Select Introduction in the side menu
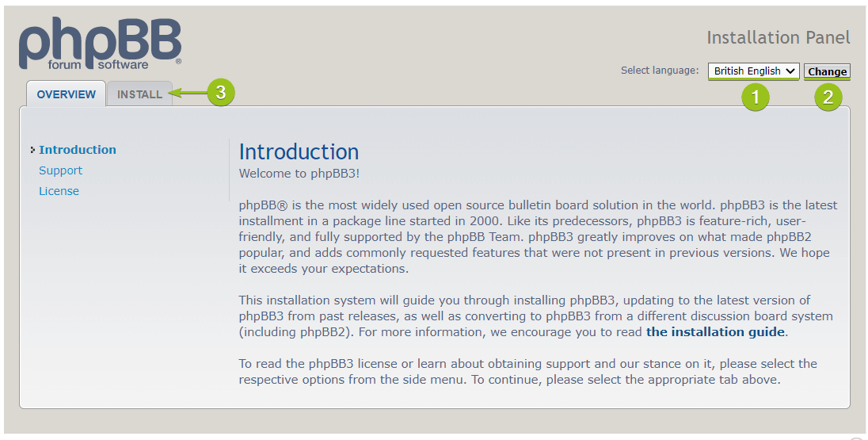Viewport: 868px width, 440px height. tap(78, 150)
